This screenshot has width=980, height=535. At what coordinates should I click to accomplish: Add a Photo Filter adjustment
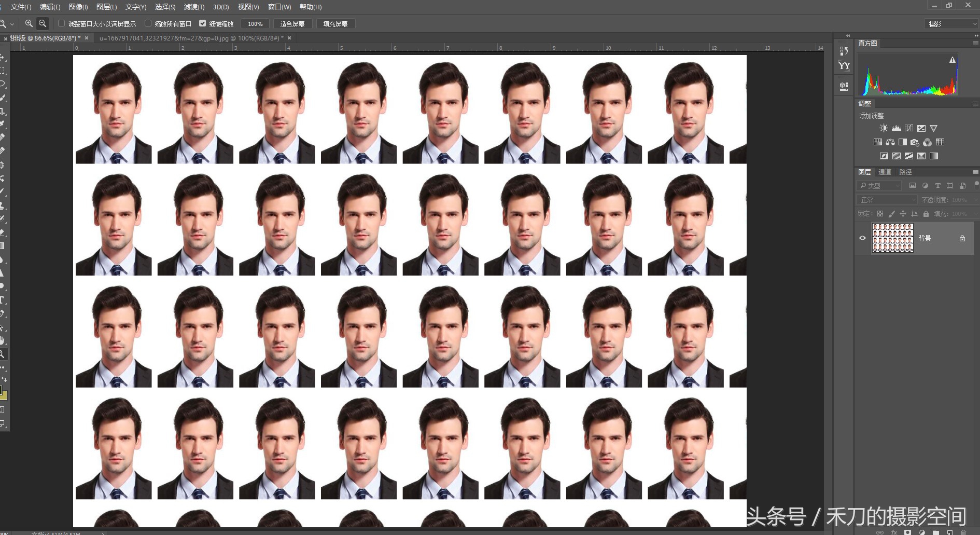point(915,142)
